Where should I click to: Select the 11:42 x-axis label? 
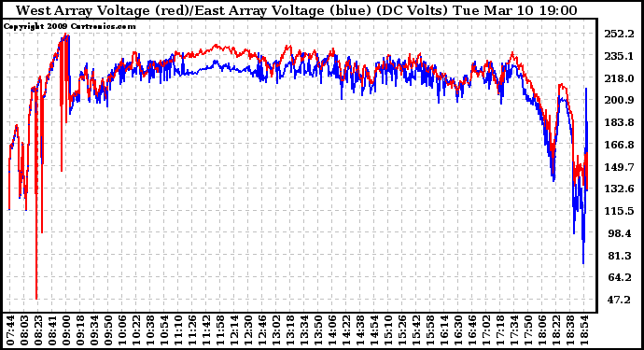pos(206,330)
